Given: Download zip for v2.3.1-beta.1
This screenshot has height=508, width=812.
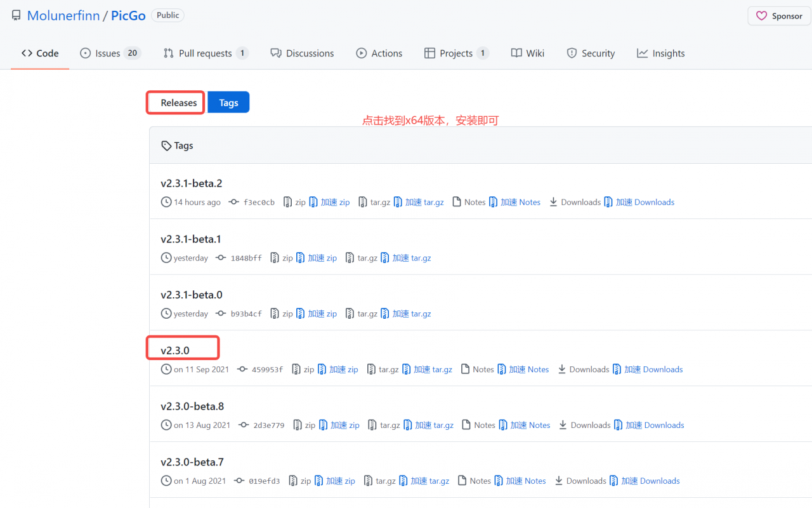Looking at the screenshot, I should coord(282,258).
